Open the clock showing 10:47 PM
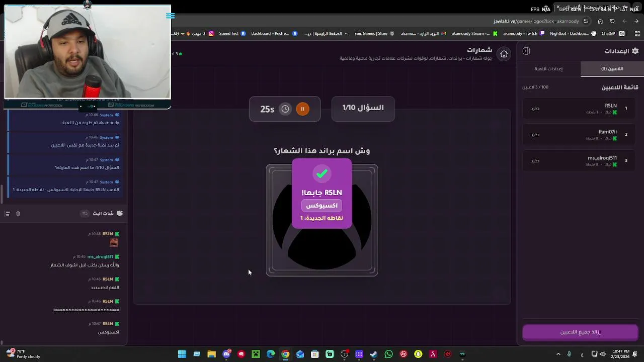The height and width of the screenshot is (362, 644). point(620,354)
